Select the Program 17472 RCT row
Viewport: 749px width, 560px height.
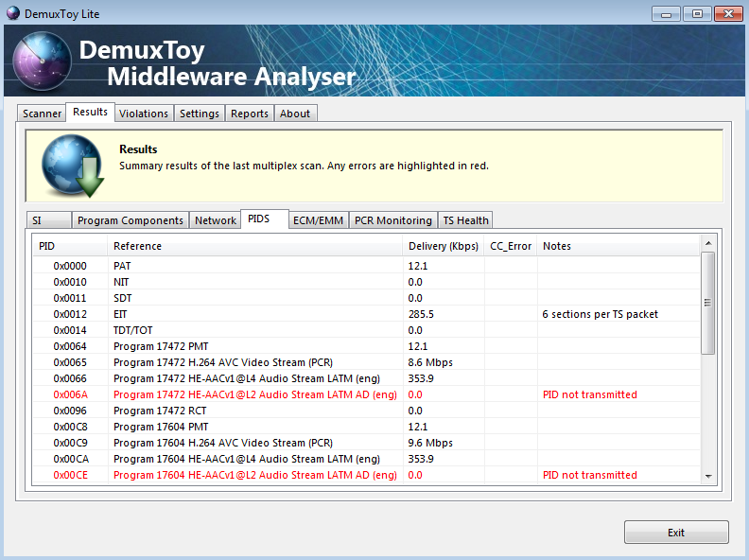pyautogui.click(x=366, y=411)
